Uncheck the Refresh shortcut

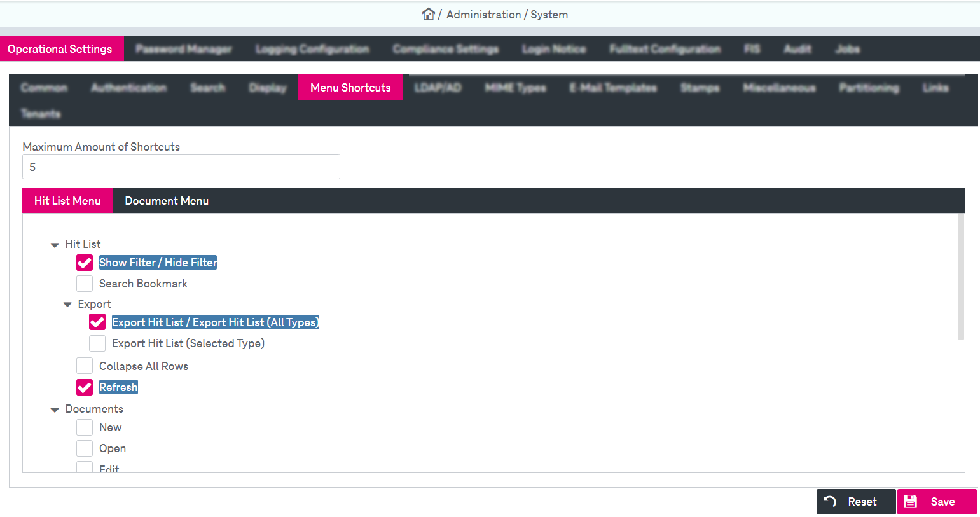(85, 387)
